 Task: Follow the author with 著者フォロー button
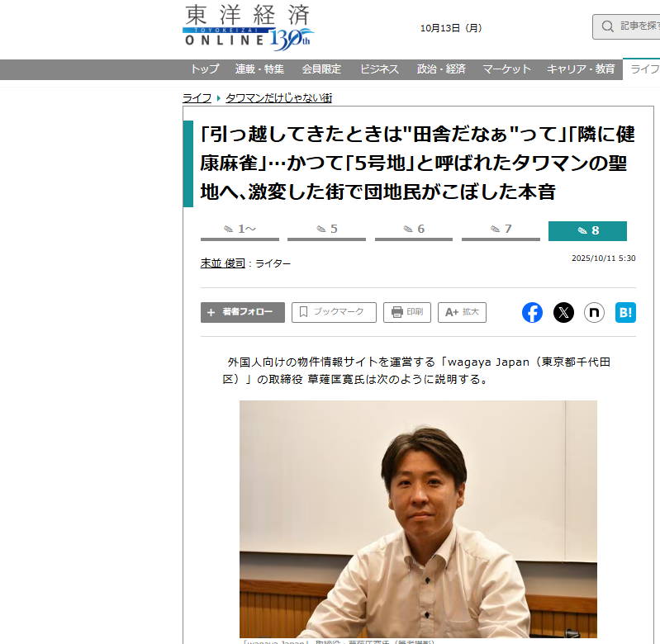tap(243, 313)
